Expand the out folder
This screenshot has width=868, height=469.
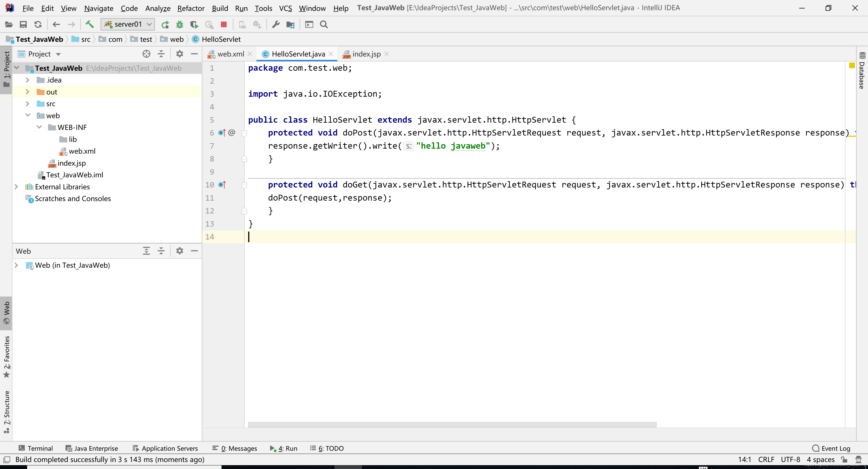[28, 92]
